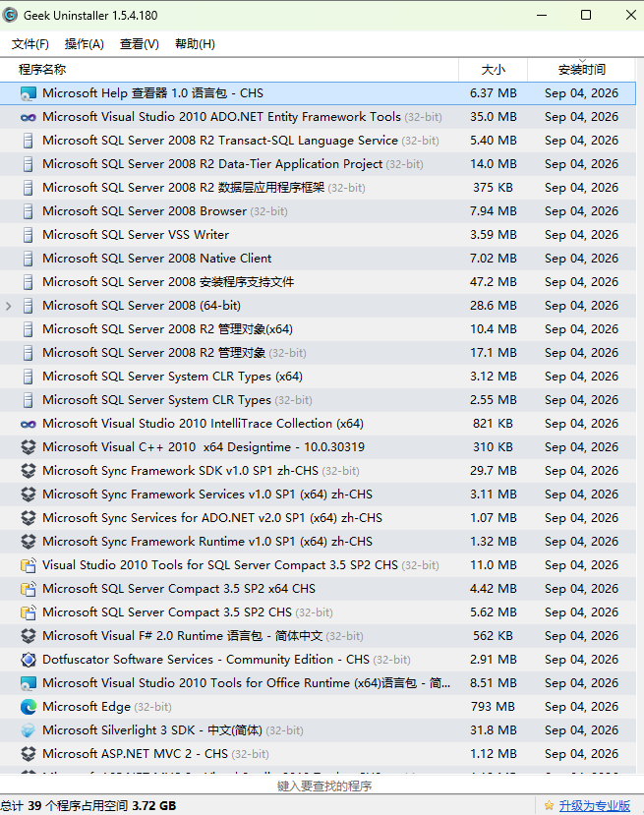Sort by 程序名称 column header
Image resolution: width=644 pixels, height=815 pixels.
(229, 70)
